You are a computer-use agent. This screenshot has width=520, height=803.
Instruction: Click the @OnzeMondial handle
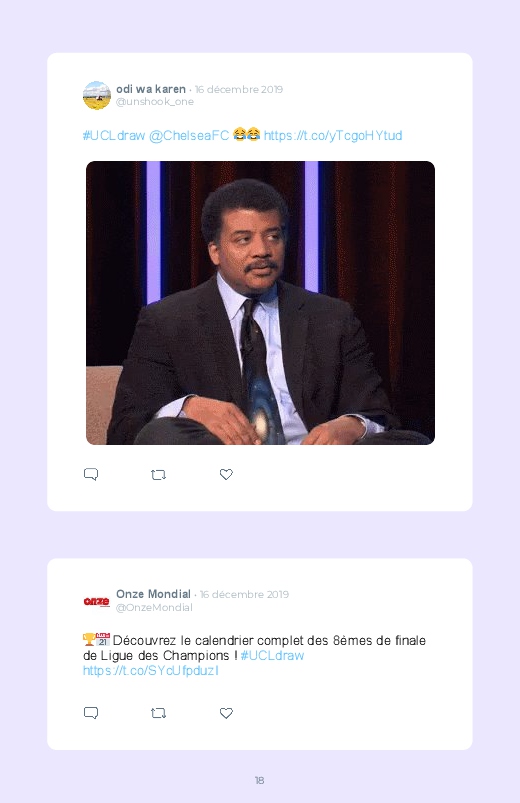(x=154, y=607)
